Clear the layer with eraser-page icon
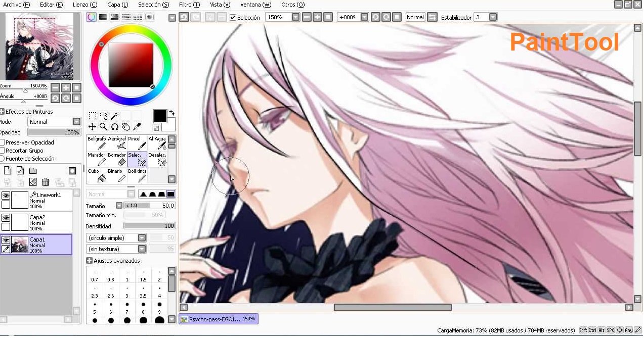This screenshot has height=338, width=644. pyautogui.click(x=33, y=182)
